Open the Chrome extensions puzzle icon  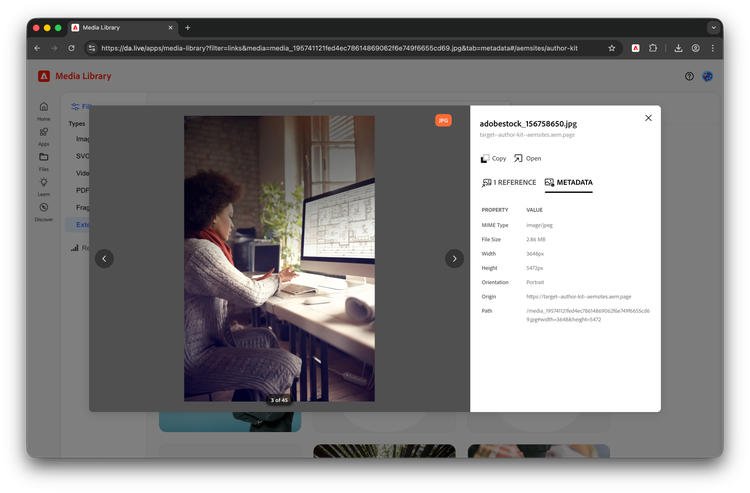coord(653,47)
